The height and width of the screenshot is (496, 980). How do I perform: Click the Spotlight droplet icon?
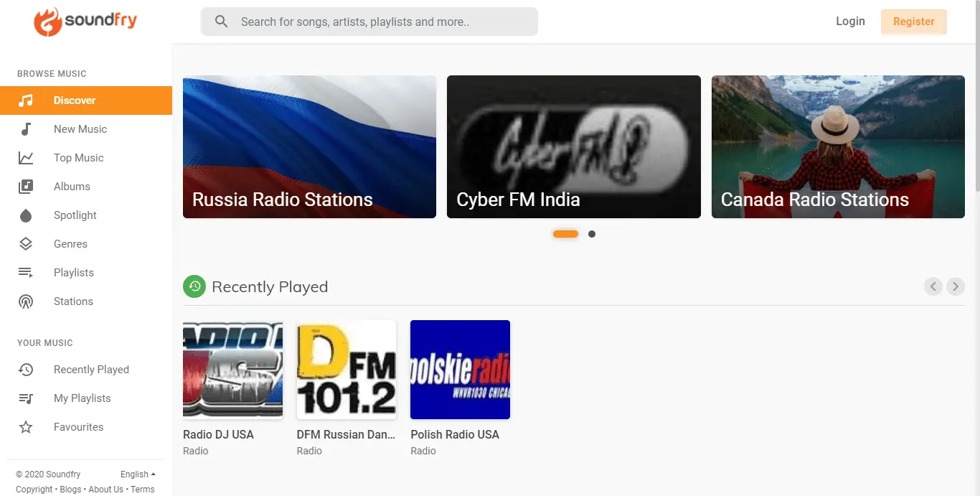26,215
